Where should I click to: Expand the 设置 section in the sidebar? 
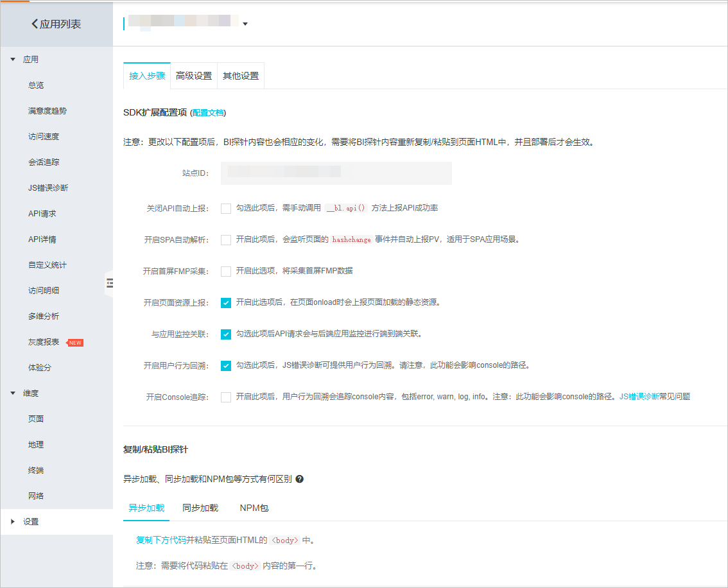13,522
